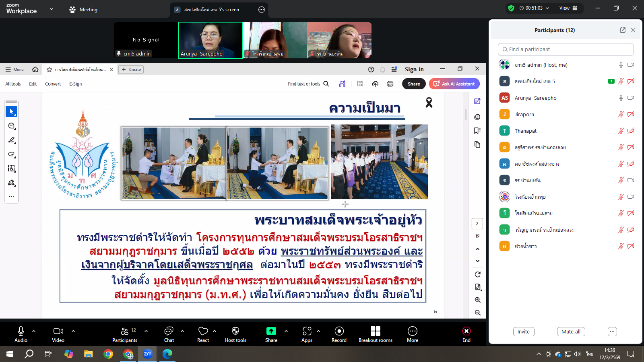644x362 pixels.
Task: Open Host tools shield icon
Action: point(235,334)
